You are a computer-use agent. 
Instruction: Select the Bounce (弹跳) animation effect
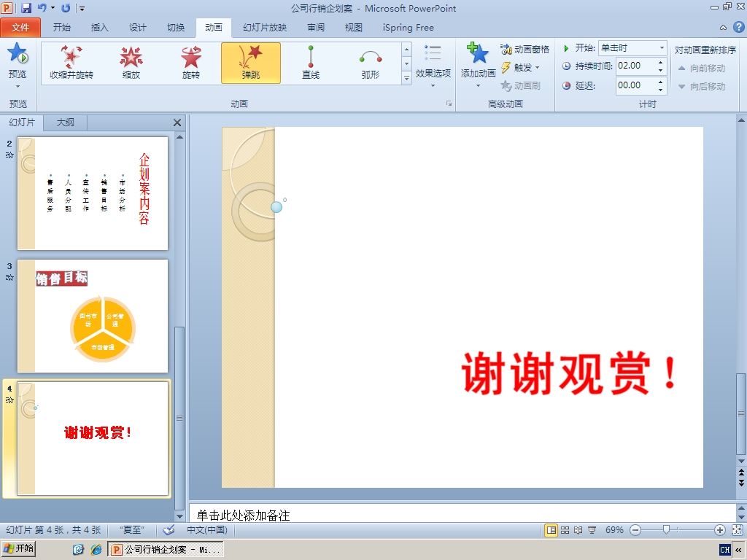click(251, 63)
